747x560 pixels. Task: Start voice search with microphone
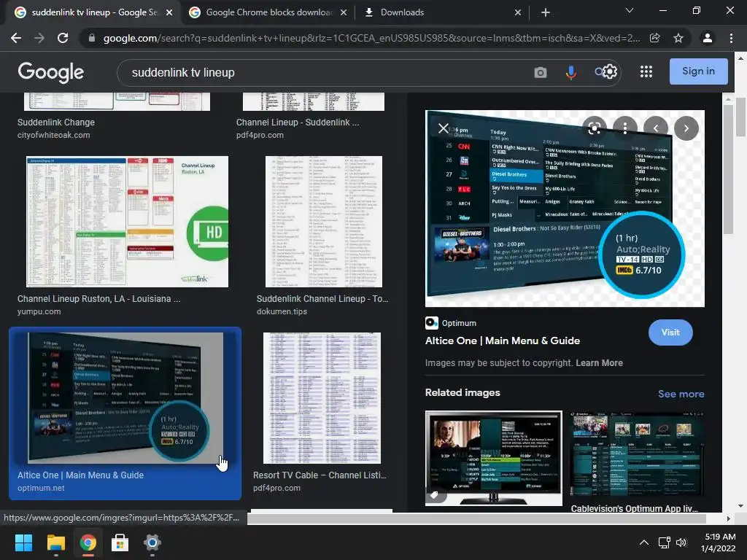pyautogui.click(x=570, y=72)
